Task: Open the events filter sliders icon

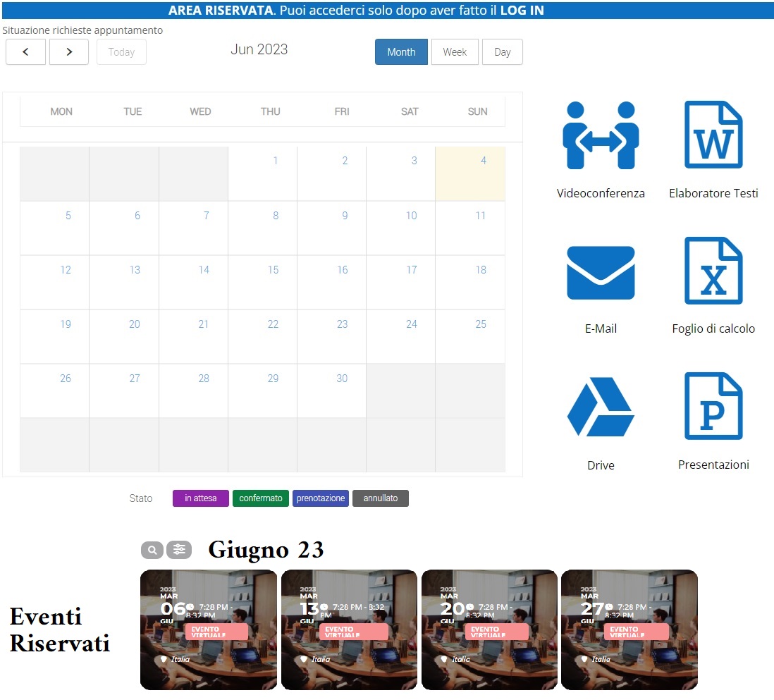Action: (x=179, y=550)
